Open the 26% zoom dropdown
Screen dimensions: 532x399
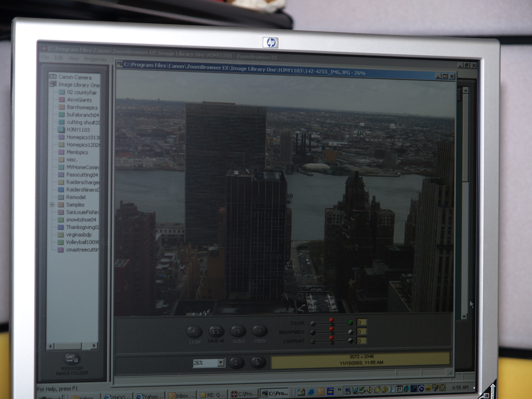tap(220, 363)
